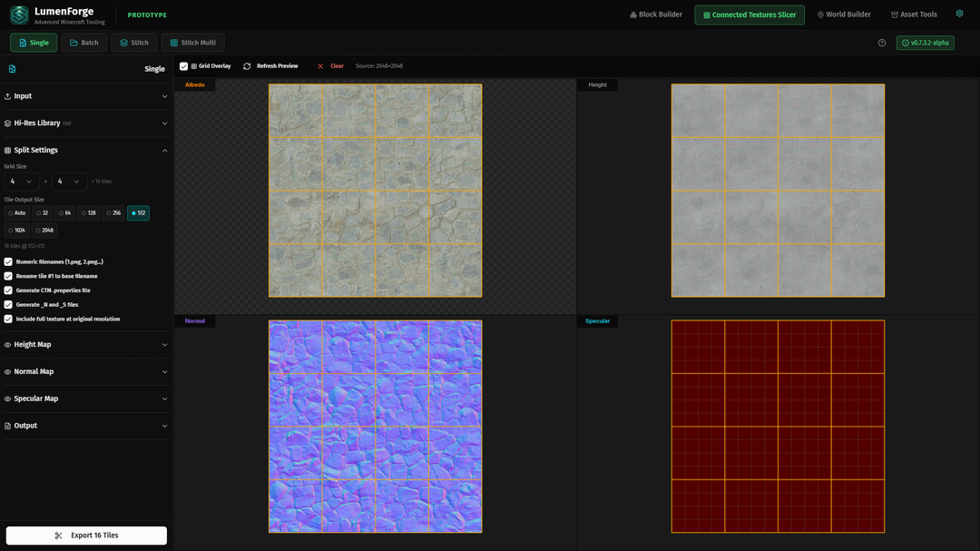980x551 pixels.
Task: Open the Block Builder page
Action: pos(656,15)
